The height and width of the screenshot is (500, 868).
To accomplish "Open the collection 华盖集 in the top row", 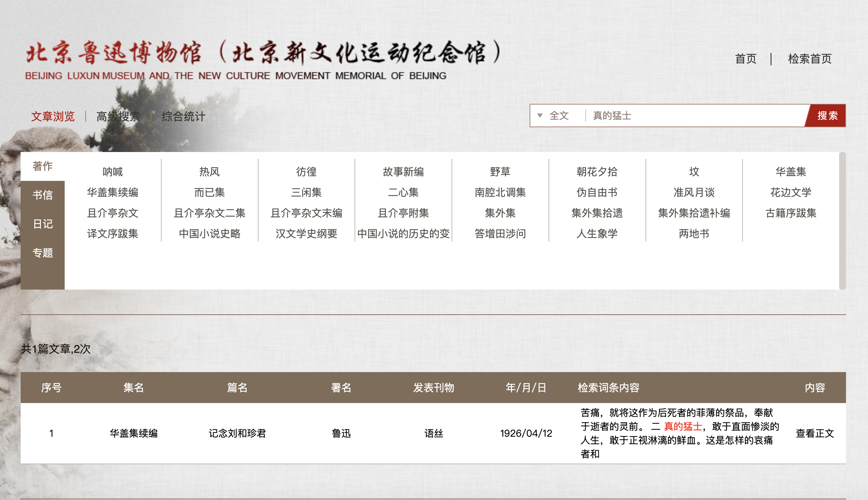I will coord(791,172).
